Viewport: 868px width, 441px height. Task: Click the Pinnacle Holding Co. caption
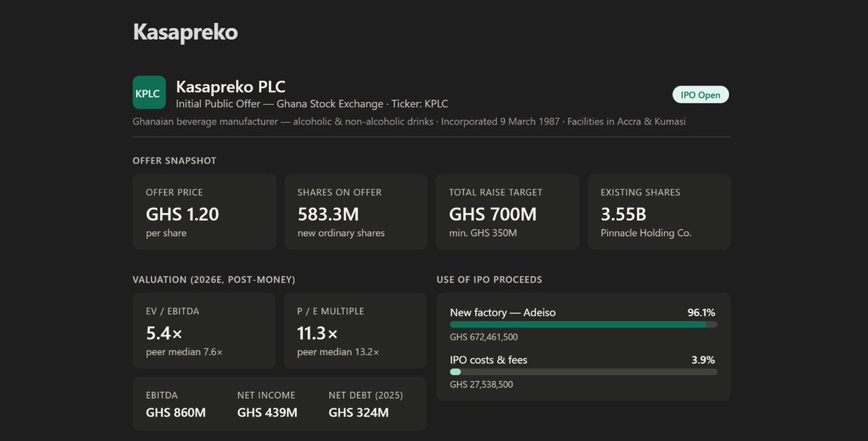point(646,233)
